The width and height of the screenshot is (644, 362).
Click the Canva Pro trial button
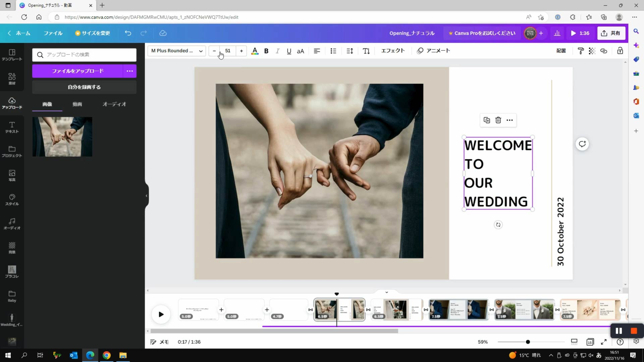(481, 33)
